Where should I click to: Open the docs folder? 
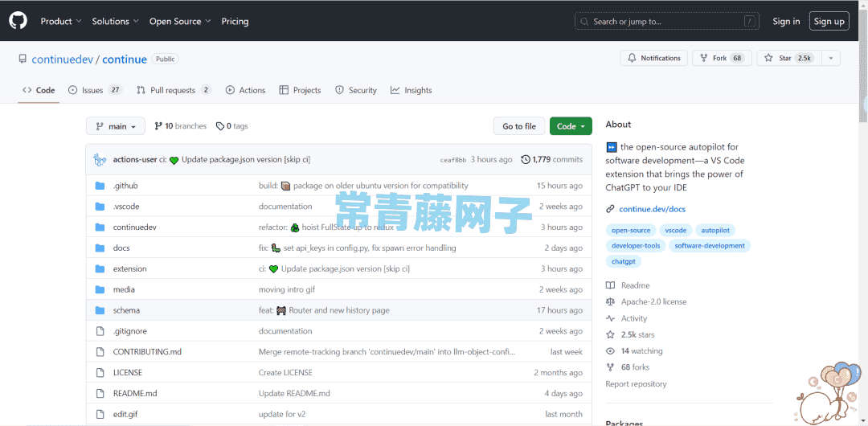pos(121,248)
